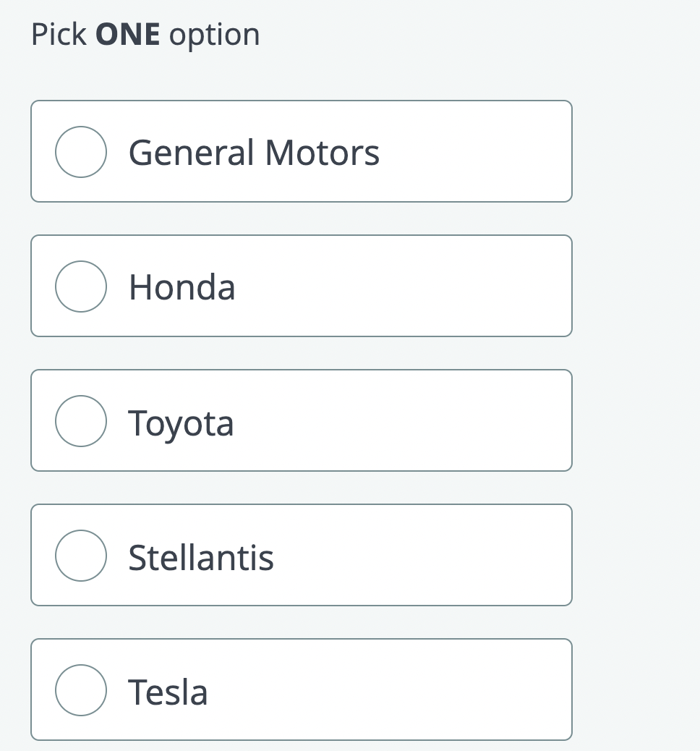Select the General Motors radio button
700x751 pixels.
[81, 152]
